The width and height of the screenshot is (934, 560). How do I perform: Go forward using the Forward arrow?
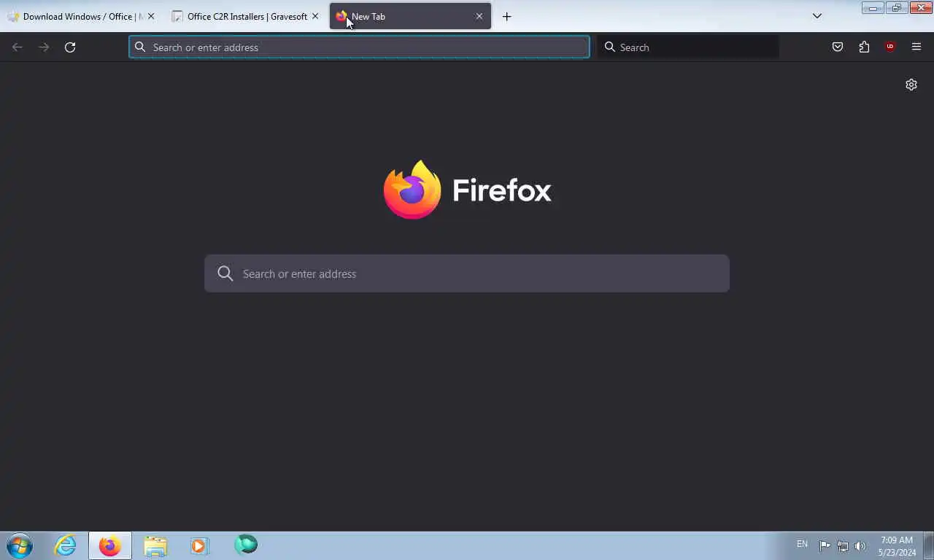[44, 47]
